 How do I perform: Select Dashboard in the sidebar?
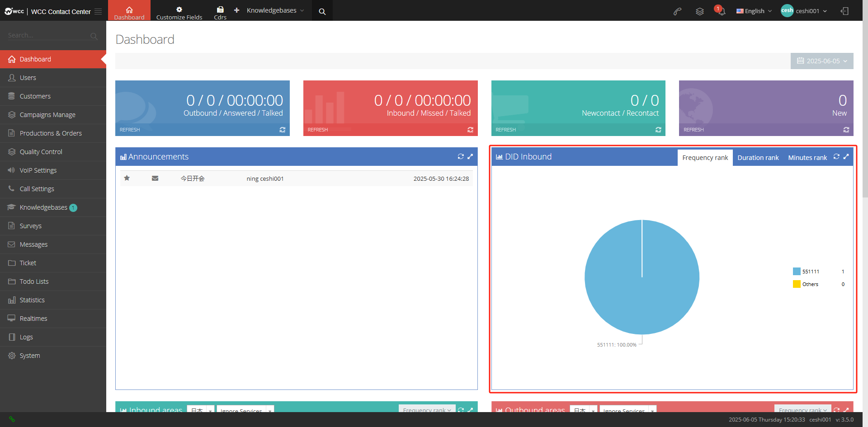click(53, 59)
